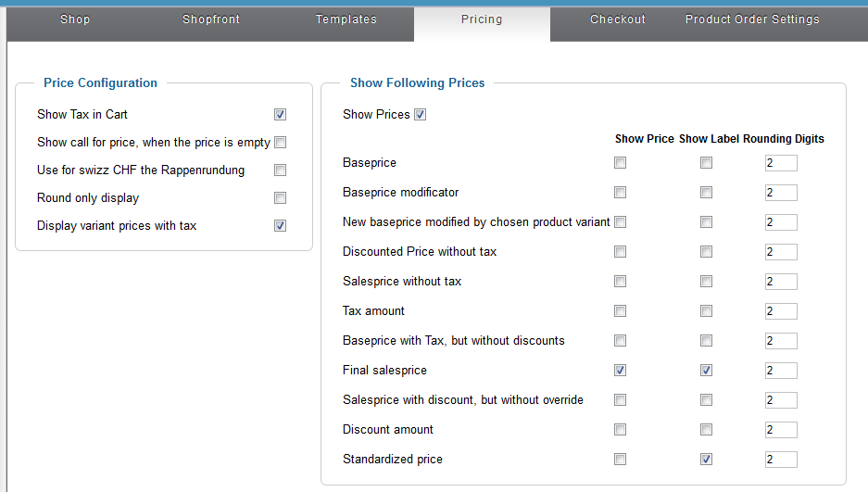Viewport: 868px width, 492px height.
Task: Enable Show Label for Baseprice modificator
Action: pyautogui.click(x=707, y=193)
